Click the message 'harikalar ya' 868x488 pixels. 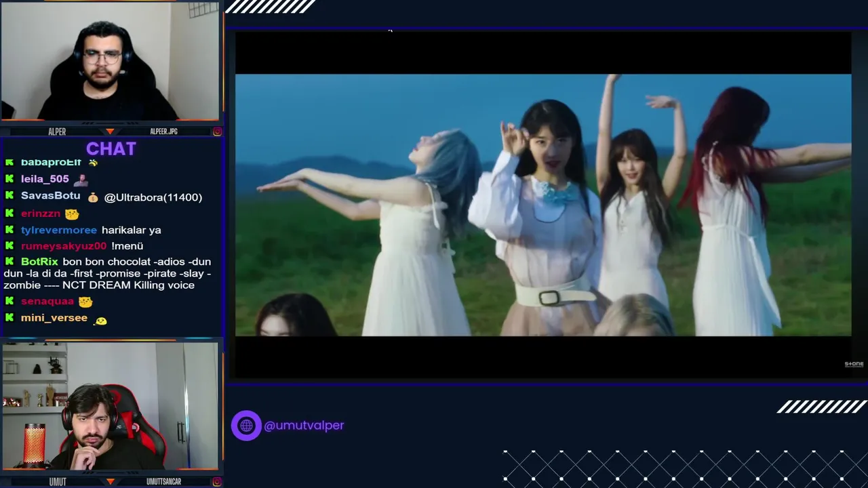point(132,230)
